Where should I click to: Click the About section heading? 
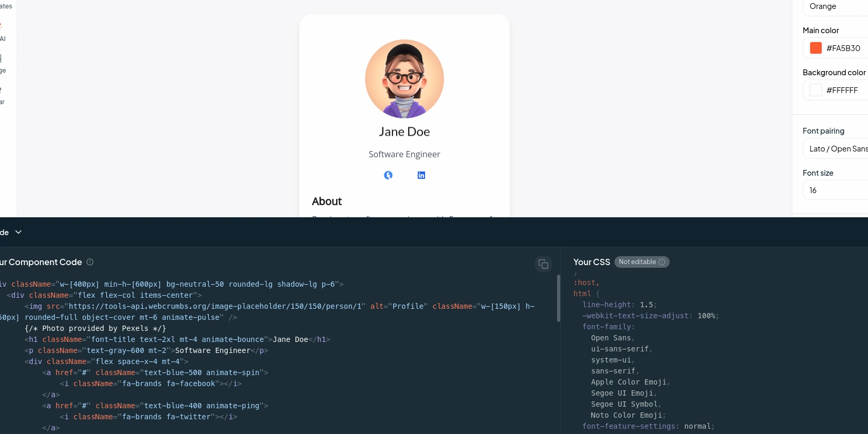pos(327,201)
